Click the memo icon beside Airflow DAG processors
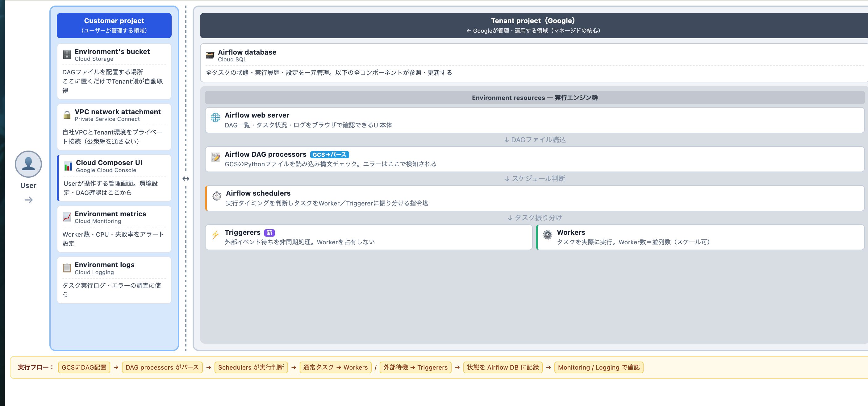This screenshot has width=868, height=406. (x=215, y=156)
